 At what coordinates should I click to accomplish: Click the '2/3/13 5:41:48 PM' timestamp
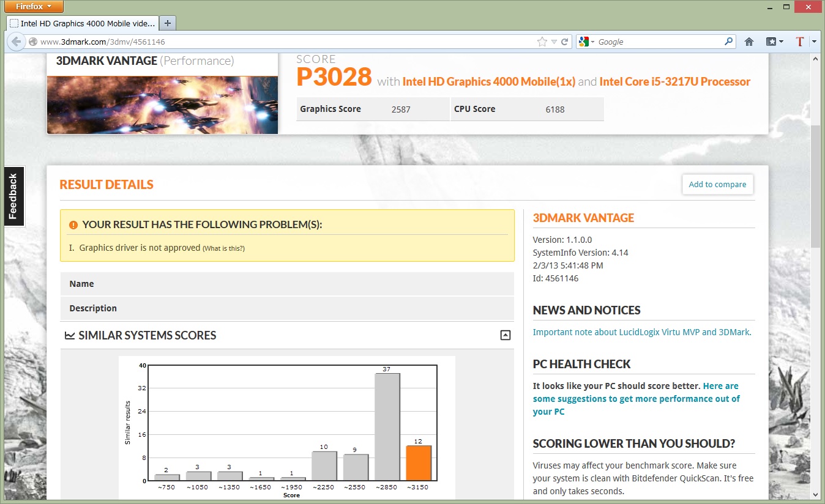coord(568,265)
